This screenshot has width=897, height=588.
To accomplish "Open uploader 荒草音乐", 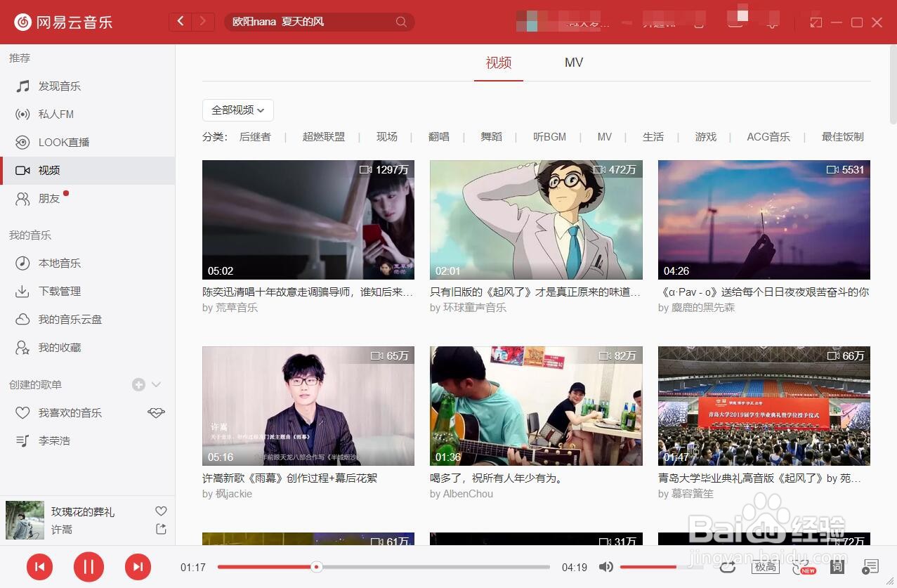I will [237, 308].
